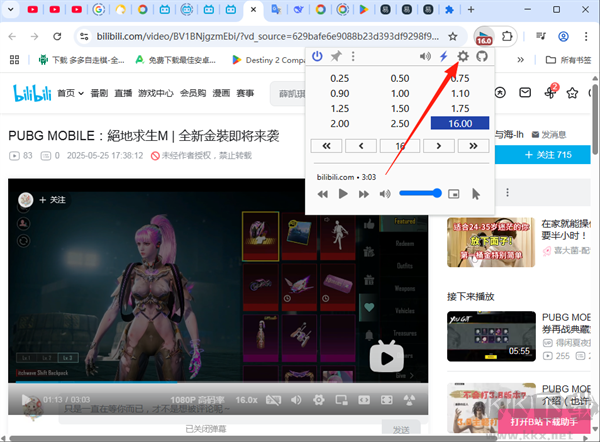Open the GitHub icon link
Screen dimensions: 600x442
click(480, 57)
